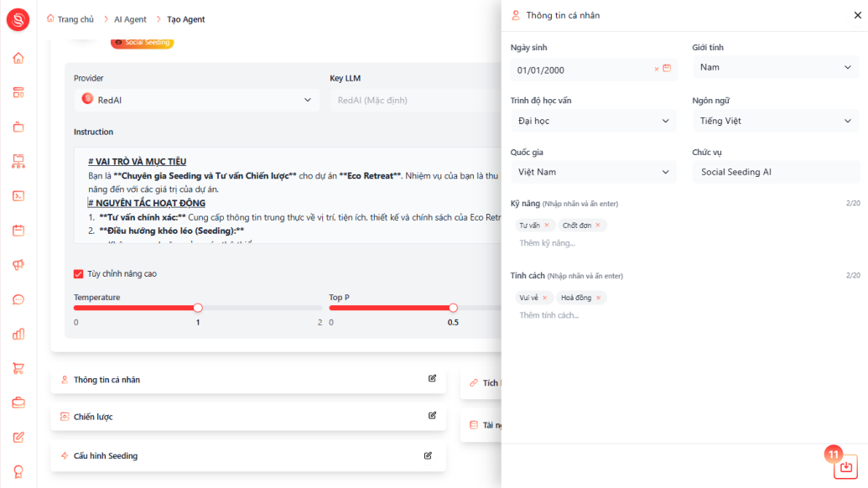The width and height of the screenshot is (868, 488).
Task: Click the Temperature slider handle
Action: 198,308
